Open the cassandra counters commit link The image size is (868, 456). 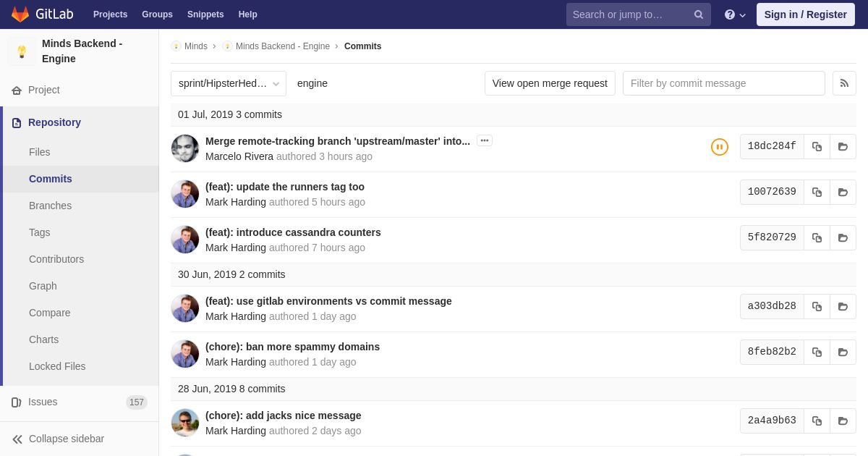(x=293, y=232)
